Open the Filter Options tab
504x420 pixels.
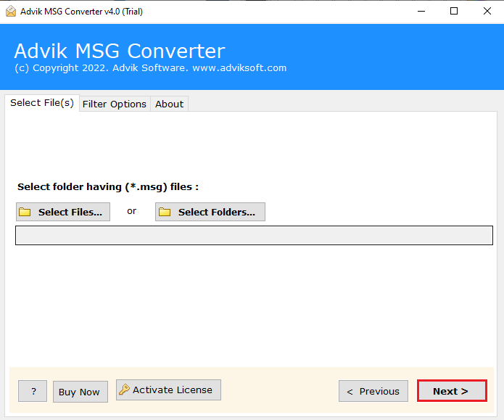115,104
